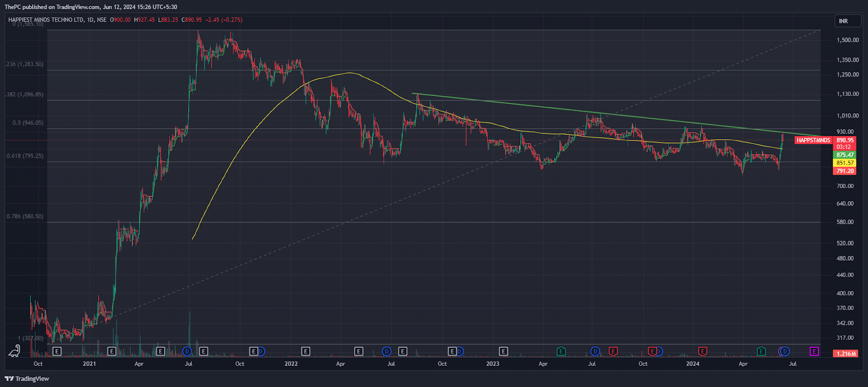Click the green earnings marker near April 2023

561,351
